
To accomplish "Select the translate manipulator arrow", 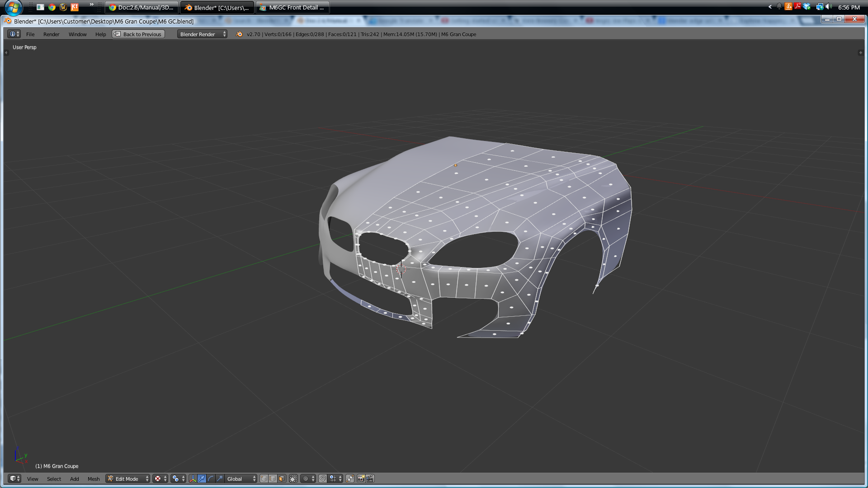I will (202, 479).
